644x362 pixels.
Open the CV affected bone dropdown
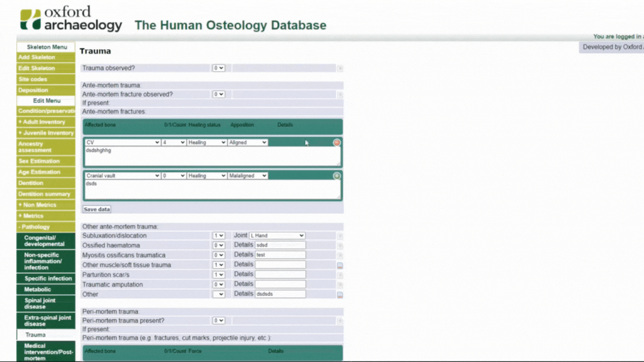[122, 142]
